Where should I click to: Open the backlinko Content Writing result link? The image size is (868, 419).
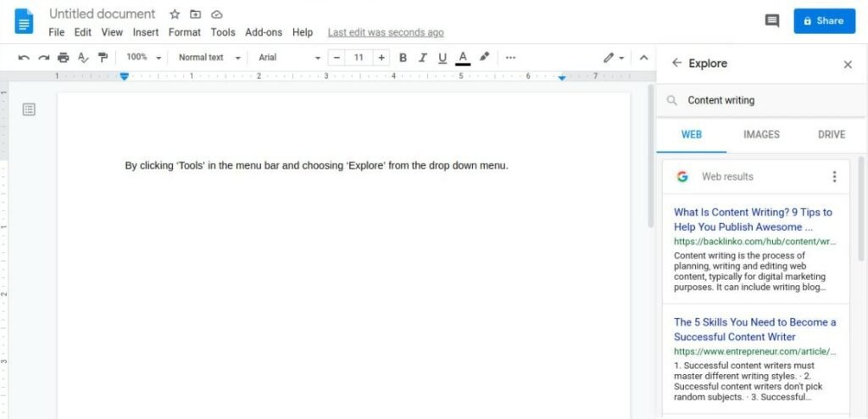(753, 220)
